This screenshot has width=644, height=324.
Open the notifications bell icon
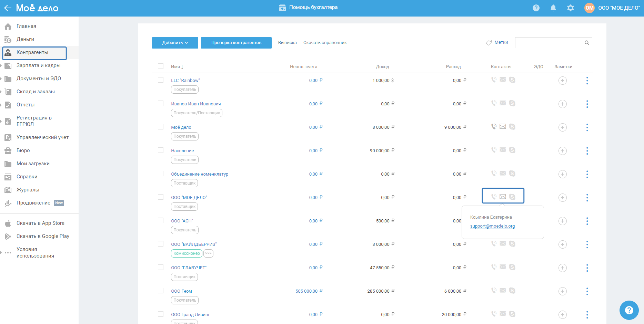click(553, 8)
